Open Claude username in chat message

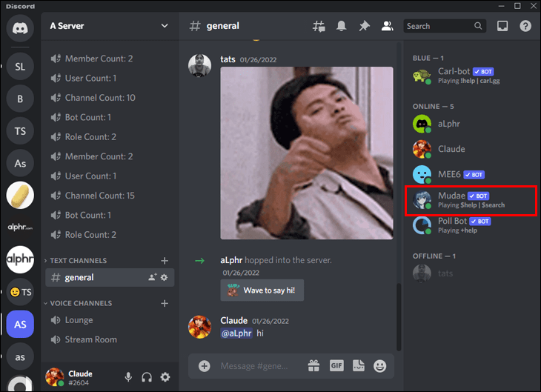234,321
